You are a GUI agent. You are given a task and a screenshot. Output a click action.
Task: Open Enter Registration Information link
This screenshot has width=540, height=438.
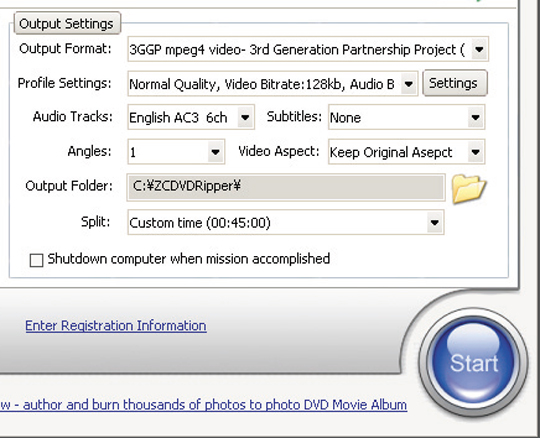[x=116, y=325]
